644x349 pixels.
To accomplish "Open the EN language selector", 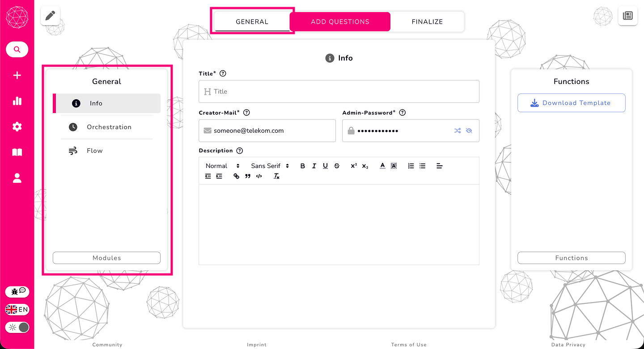I will click(x=17, y=310).
